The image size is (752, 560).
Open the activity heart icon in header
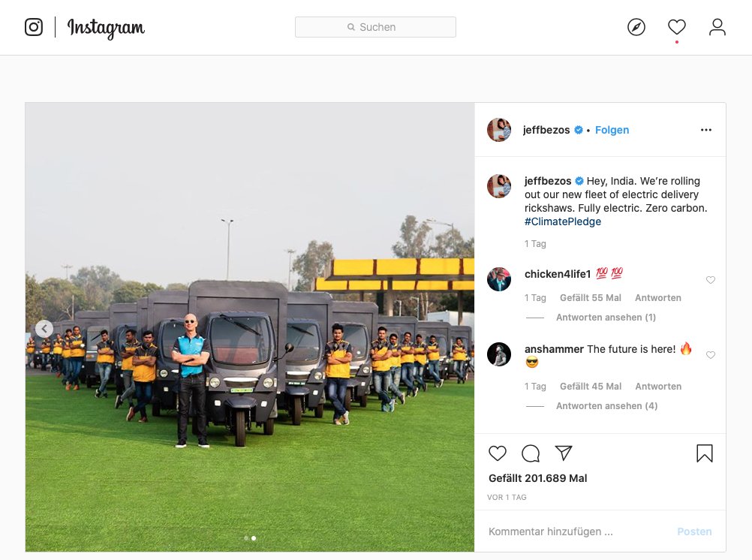[x=677, y=27]
